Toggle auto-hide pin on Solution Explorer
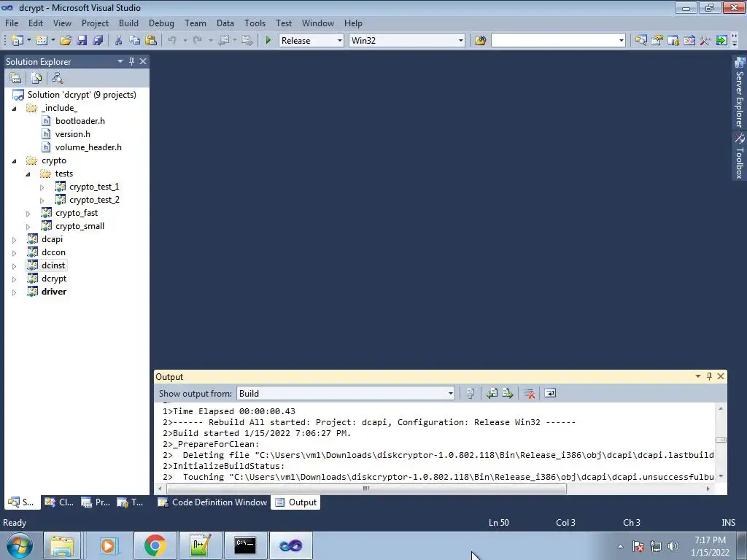 tap(131, 61)
